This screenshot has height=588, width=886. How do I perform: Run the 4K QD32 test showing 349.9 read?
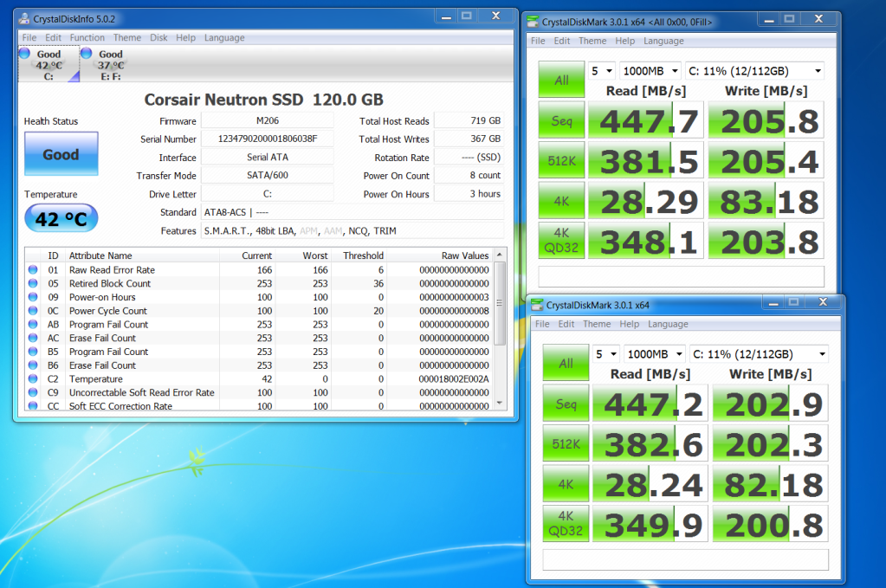566,524
